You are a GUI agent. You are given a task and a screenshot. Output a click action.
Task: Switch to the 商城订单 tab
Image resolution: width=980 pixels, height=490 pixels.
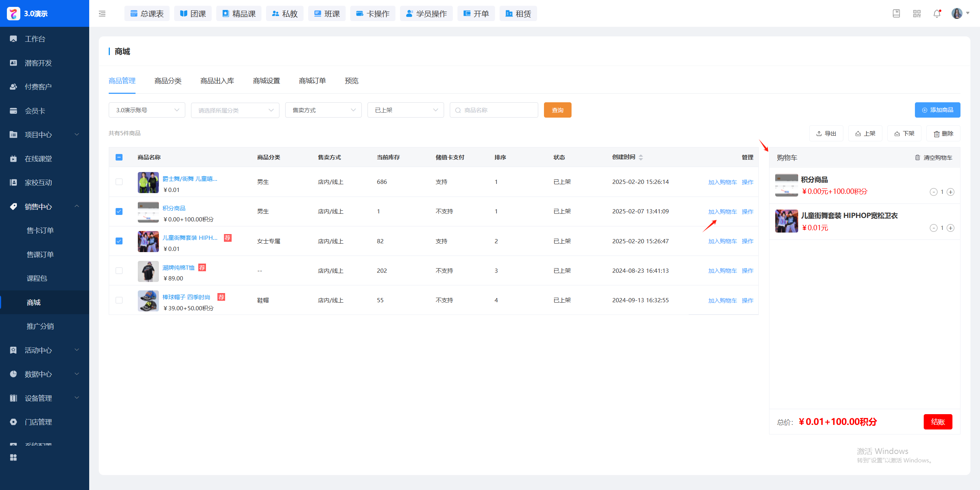(x=312, y=81)
